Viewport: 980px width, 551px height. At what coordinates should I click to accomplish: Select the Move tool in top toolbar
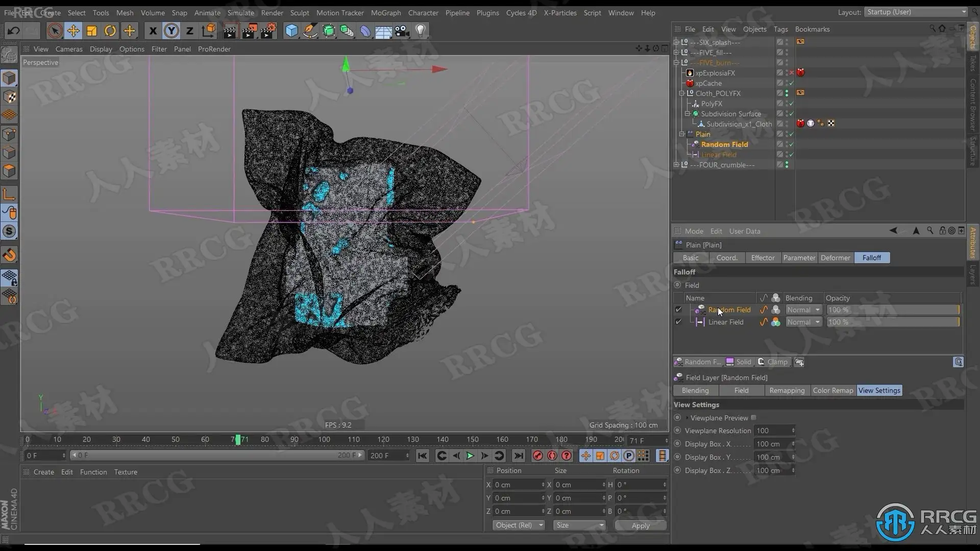pyautogui.click(x=73, y=31)
